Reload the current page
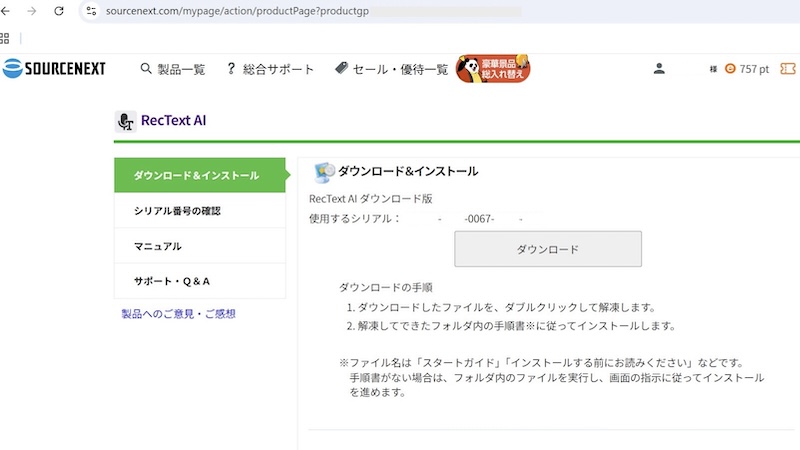This screenshot has width=800, height=450. (x=59, y=11)
